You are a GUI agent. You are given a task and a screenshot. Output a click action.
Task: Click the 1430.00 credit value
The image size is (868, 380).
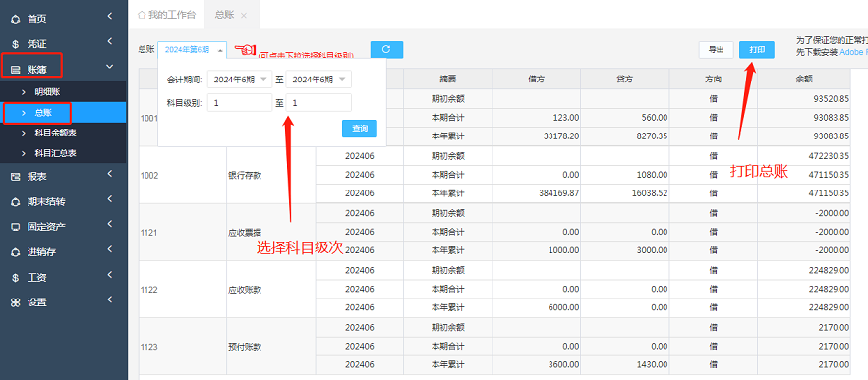652,365
